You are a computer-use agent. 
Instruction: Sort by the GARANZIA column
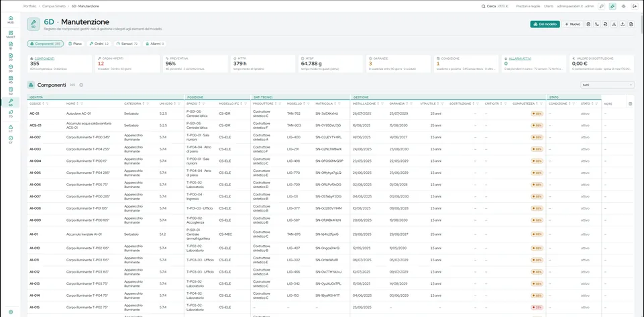pos(408,103)
